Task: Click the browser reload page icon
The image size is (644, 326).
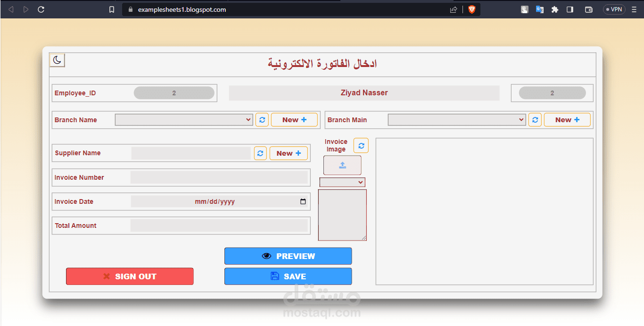Action: (x=41, y=9)
